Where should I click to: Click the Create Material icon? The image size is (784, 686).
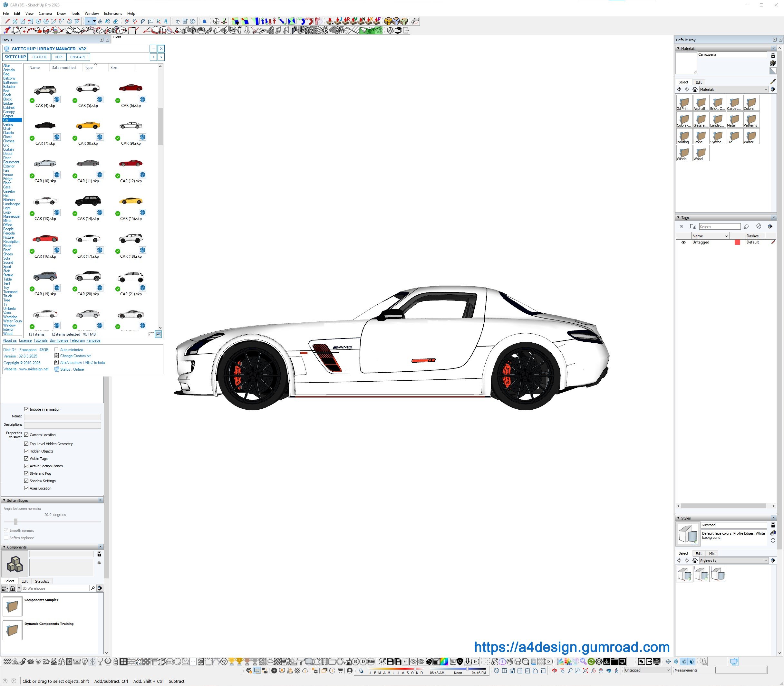coord(773,63)
